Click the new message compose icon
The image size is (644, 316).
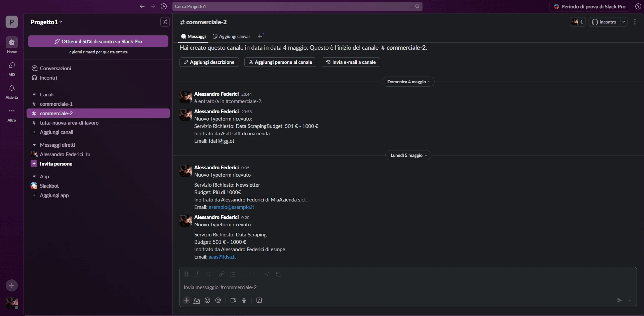[165, 22]
